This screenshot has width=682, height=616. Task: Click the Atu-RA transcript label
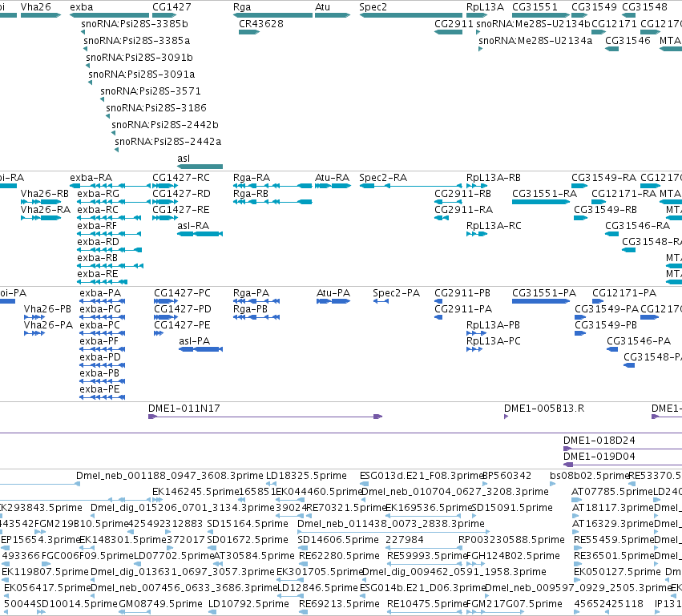click(333, 178)
